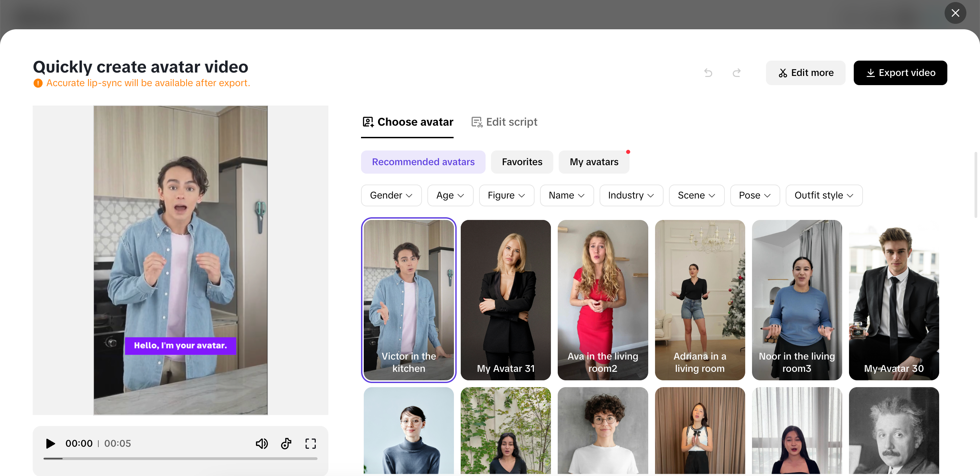Open the Scene filter dropdown
This screenshot has height=476, width=980.
tap(696, 195)
